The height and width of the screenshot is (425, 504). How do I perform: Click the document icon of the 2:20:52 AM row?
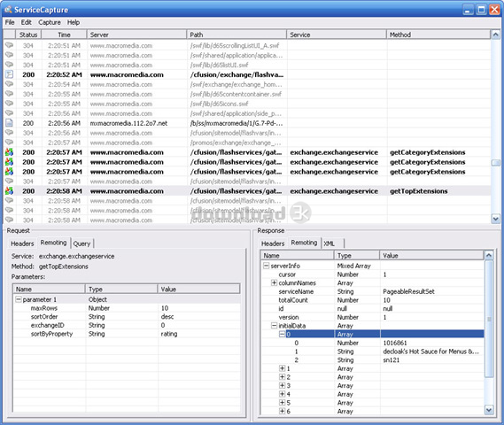[10, 74]
